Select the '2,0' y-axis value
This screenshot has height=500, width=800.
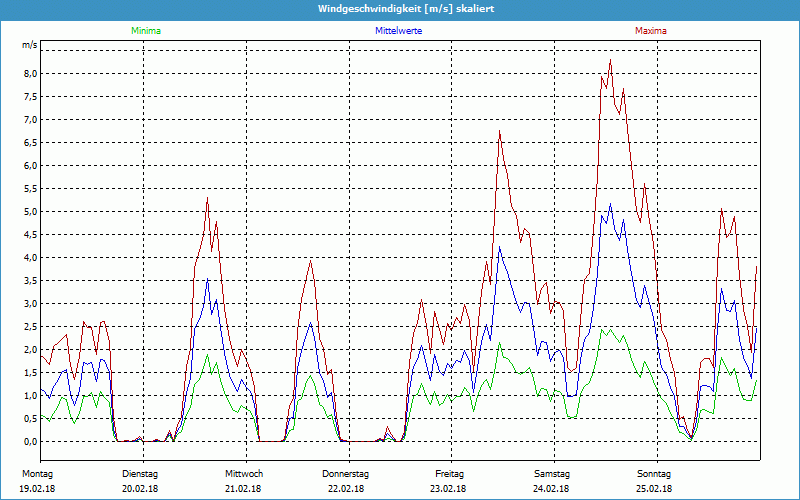pos(30,349)
